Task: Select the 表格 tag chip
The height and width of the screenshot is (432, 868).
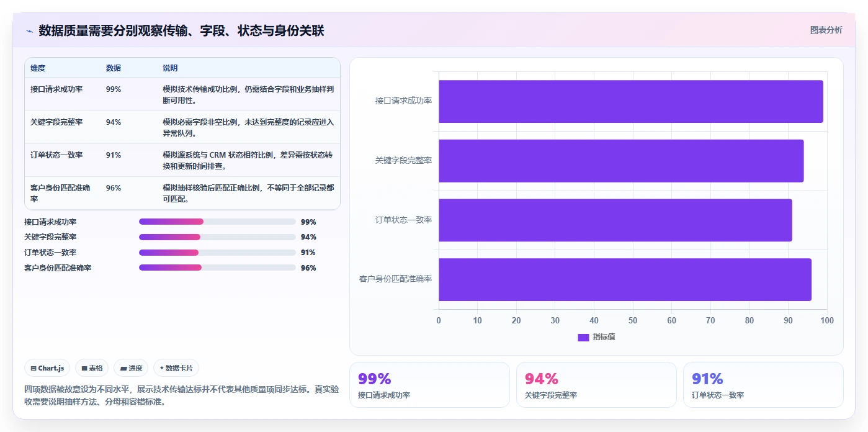Action: [x=92, y=368]
